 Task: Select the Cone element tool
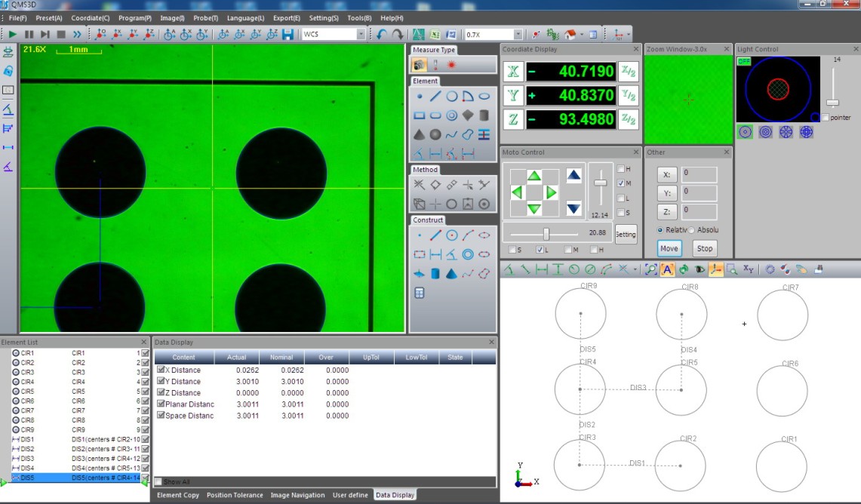(420, 134)
